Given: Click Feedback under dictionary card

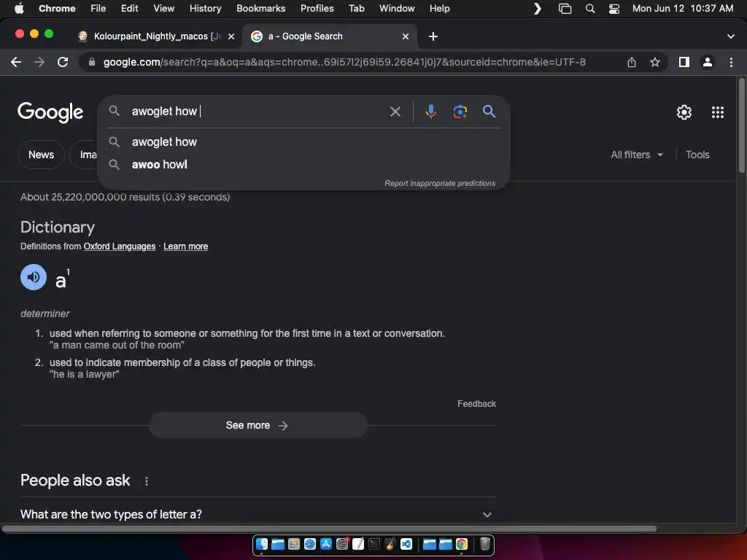Looking at the screenshot, I should point(476,404).
